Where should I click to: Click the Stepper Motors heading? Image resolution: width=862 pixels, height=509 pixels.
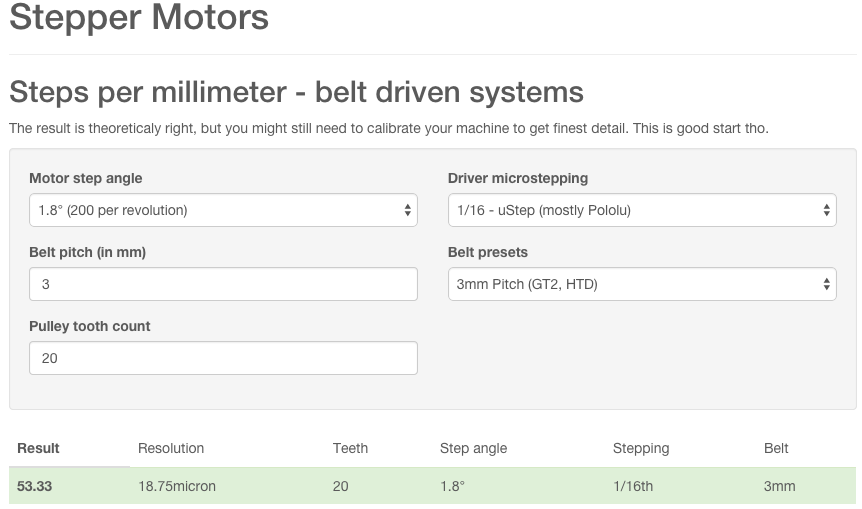click(x=139, y=17)
